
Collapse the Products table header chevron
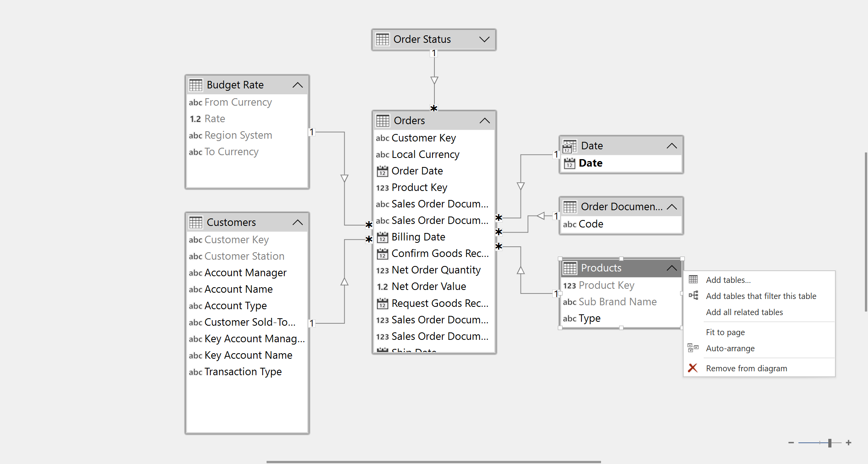coord(672,268)
